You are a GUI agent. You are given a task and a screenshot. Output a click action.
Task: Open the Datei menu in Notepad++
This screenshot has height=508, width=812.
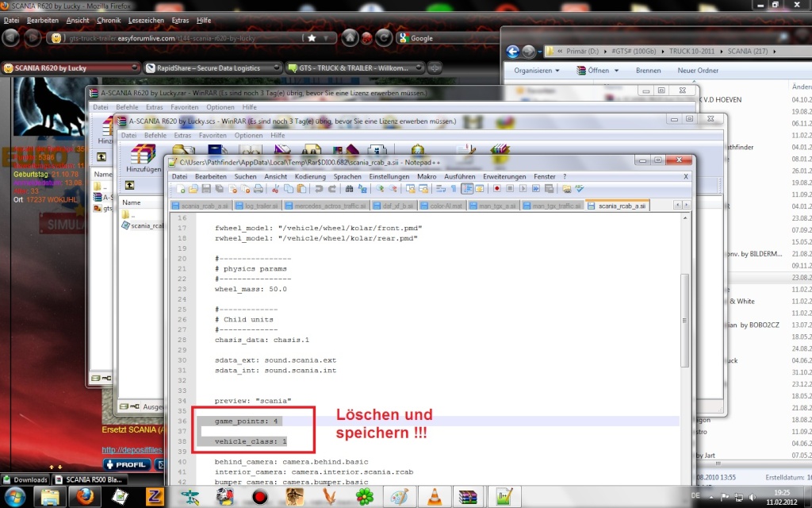point(179,177)
